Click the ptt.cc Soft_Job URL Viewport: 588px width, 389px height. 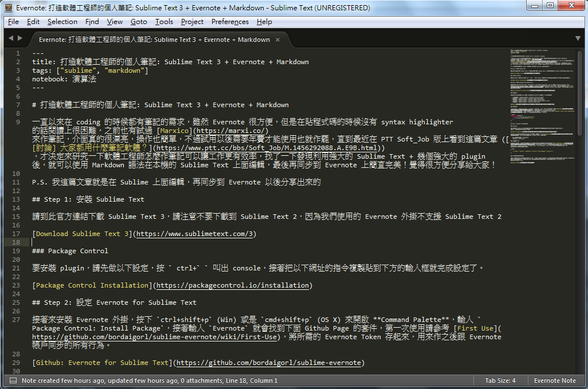(266, 148)
